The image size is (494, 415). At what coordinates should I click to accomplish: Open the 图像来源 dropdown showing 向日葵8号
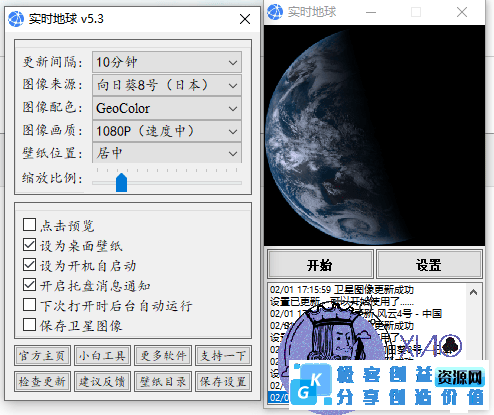tap(167, 85)
